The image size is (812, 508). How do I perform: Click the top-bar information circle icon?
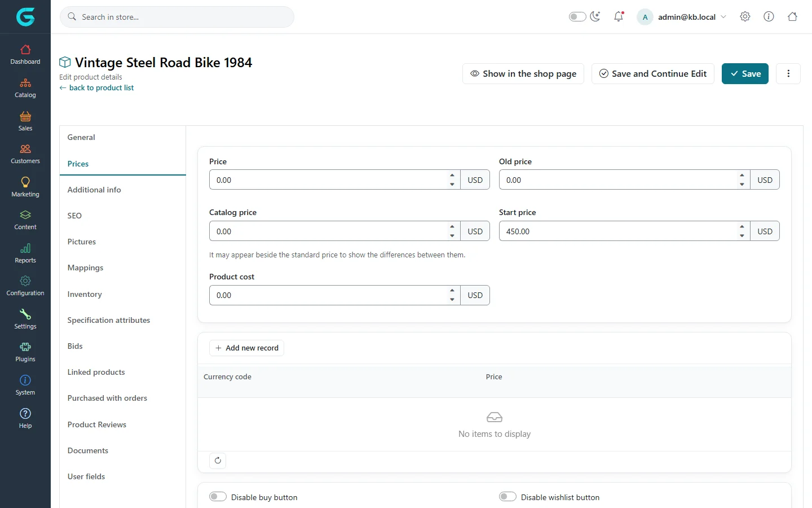(x=769, y=16)
